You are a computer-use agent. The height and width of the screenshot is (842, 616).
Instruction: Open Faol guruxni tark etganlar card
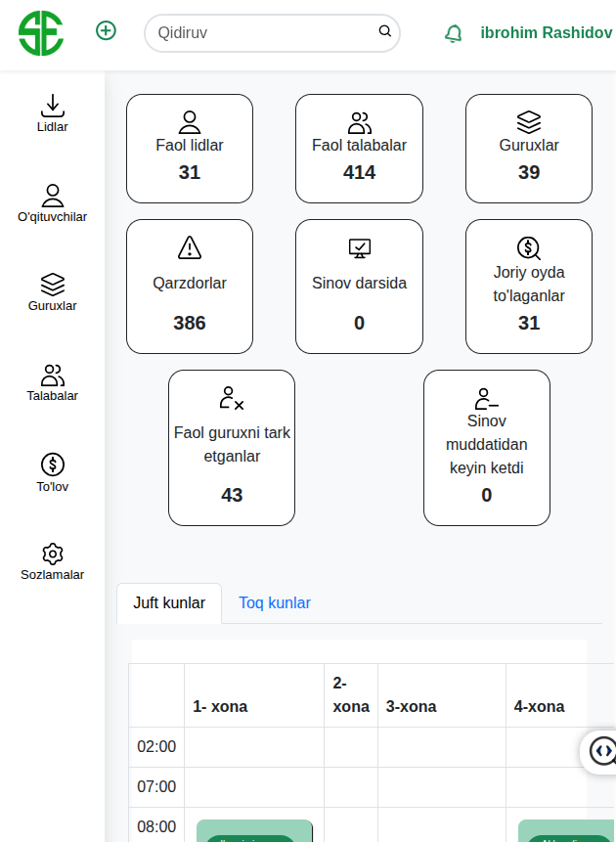(232, 447)
